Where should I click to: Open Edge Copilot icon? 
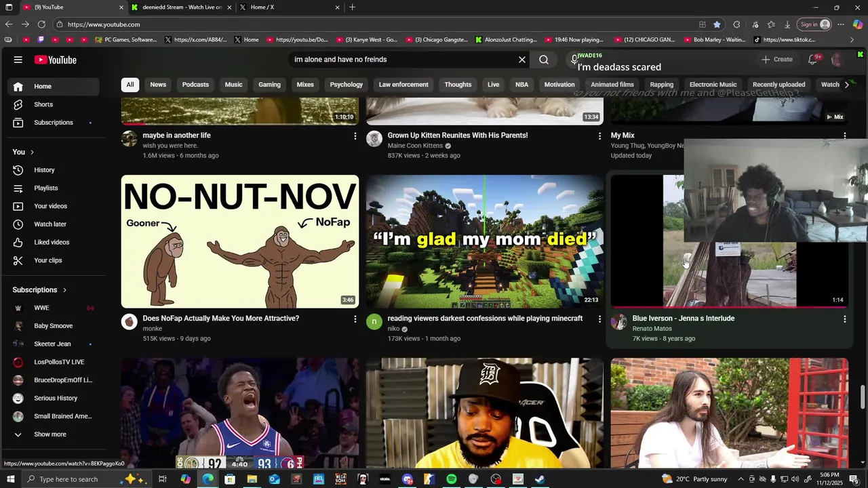click(x=858, y=24)
